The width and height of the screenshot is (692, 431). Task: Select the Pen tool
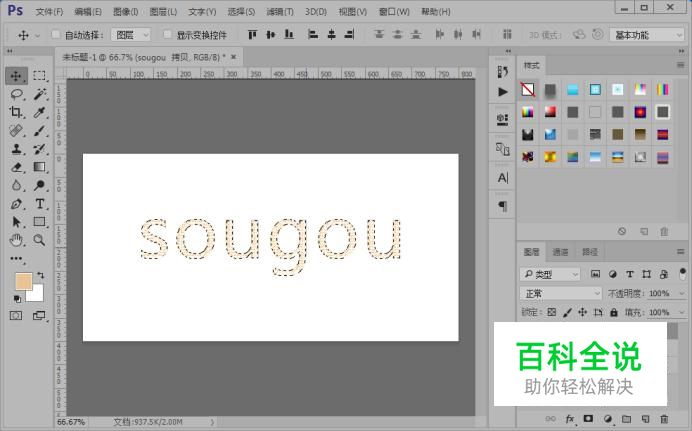(x=16, y=204)
